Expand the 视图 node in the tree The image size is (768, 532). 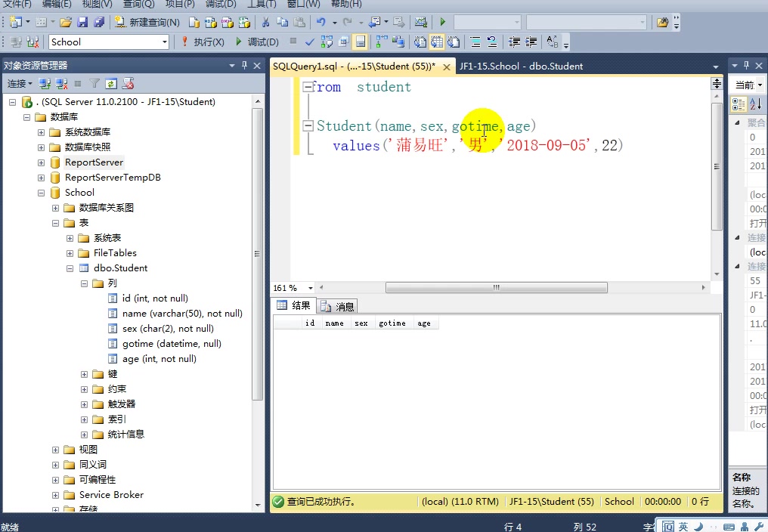[54, 449]
